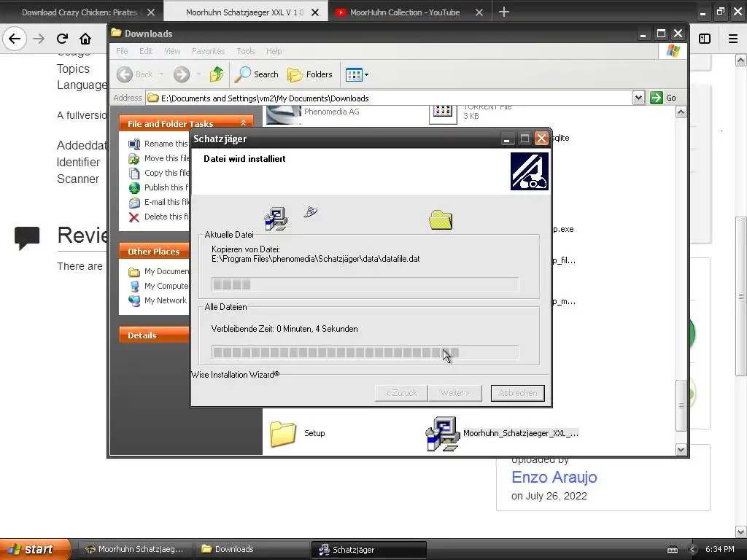Click Explorer Back button
Viewport: 747px width, 560px height.
pyautogui.click(x=135, y=74)
